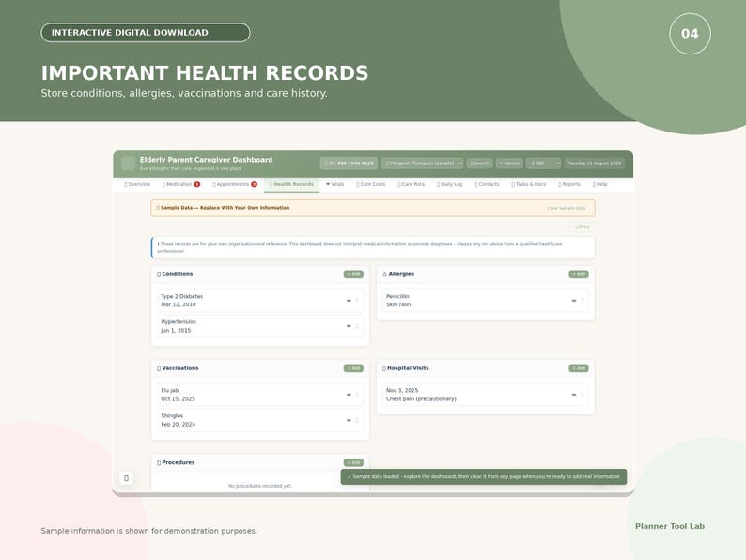Click the floating square button at bottom-left of dashboard
This screenshot has width=746, height=560.
[126, 478]
